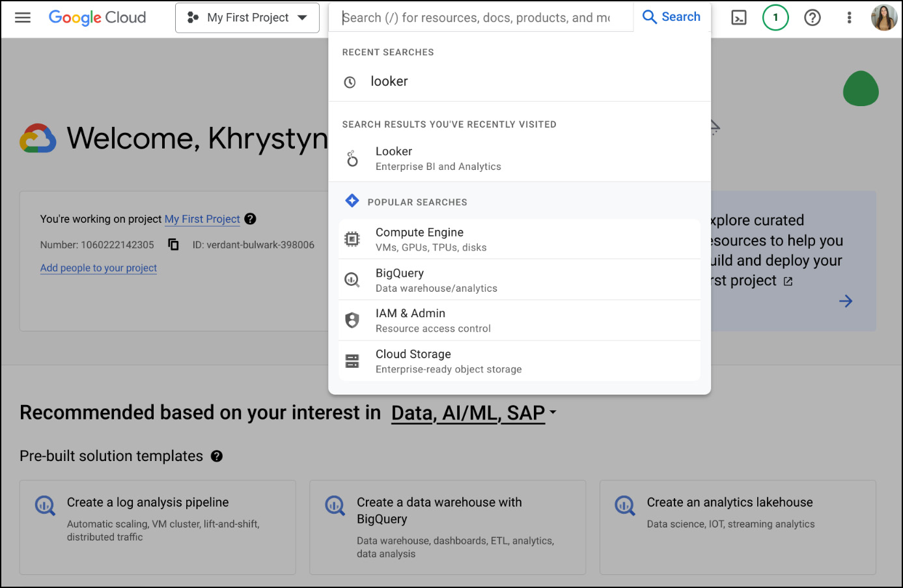This screenshot has height=588, width=903.
Task: Open external link icon after 'first project'
Action: coord(788,281)
